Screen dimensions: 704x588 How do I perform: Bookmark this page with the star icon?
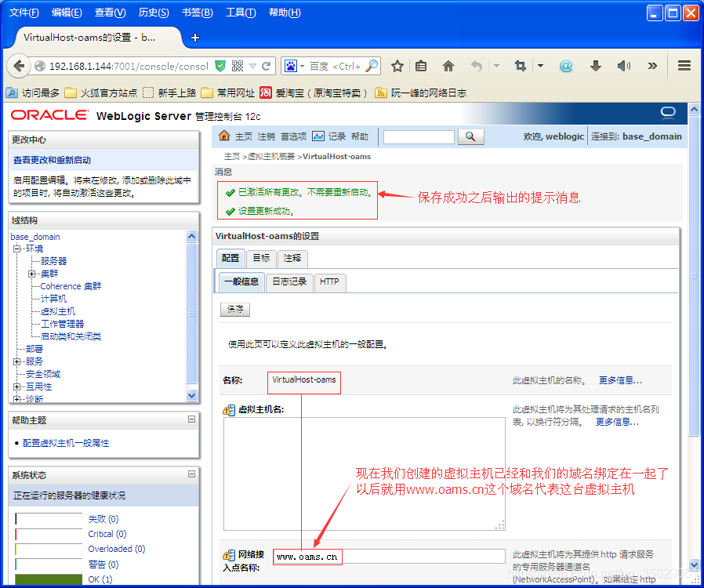397,67
